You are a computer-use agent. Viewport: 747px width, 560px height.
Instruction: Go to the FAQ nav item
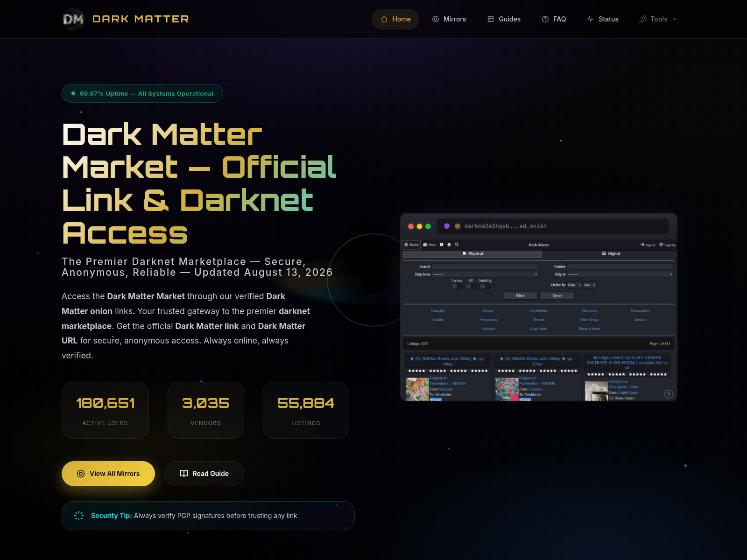(x=554, y=19)
